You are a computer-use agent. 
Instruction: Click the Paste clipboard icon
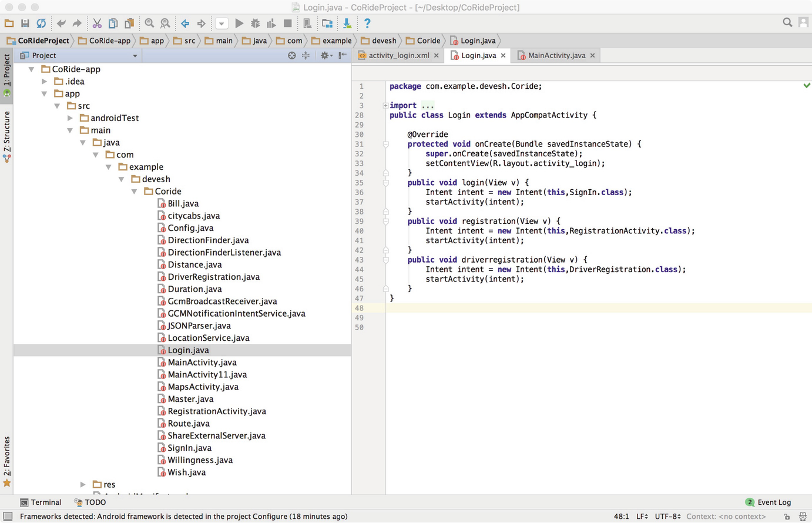[x=129, y=24]
